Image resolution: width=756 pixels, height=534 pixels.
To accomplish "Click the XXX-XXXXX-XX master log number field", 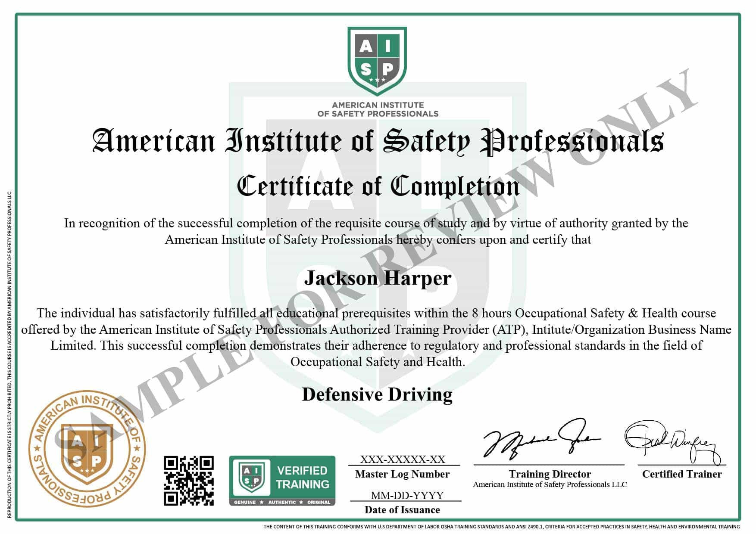I will tap(403, 459).
